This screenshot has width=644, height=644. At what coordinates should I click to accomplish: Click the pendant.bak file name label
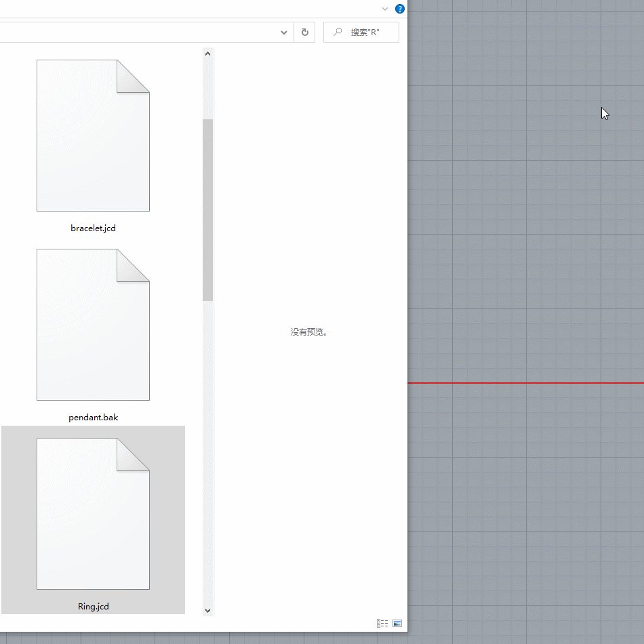coord(93,418)
